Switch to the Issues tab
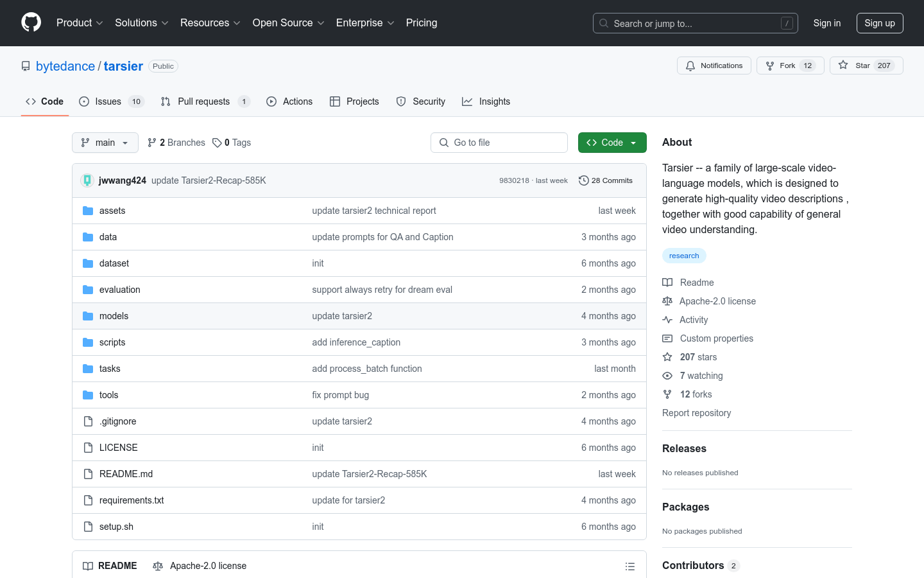This screenshot has width=924, height=578. 112,101
